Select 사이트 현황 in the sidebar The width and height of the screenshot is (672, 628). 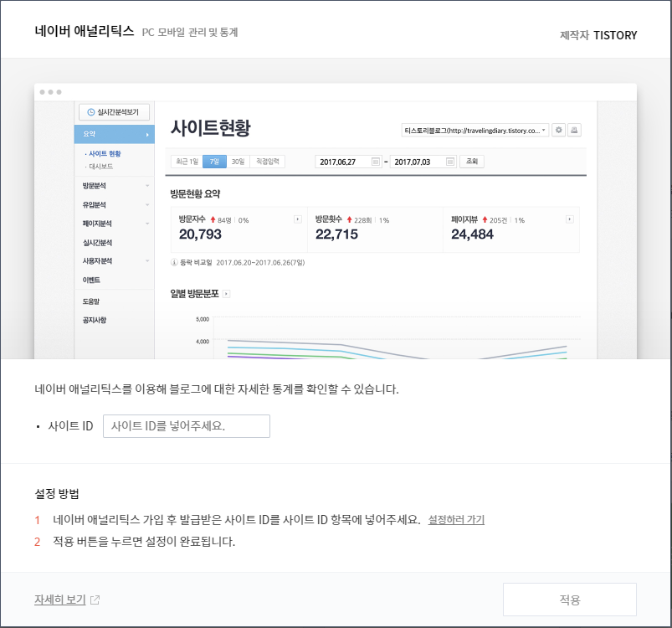click(x=103, y=153)
